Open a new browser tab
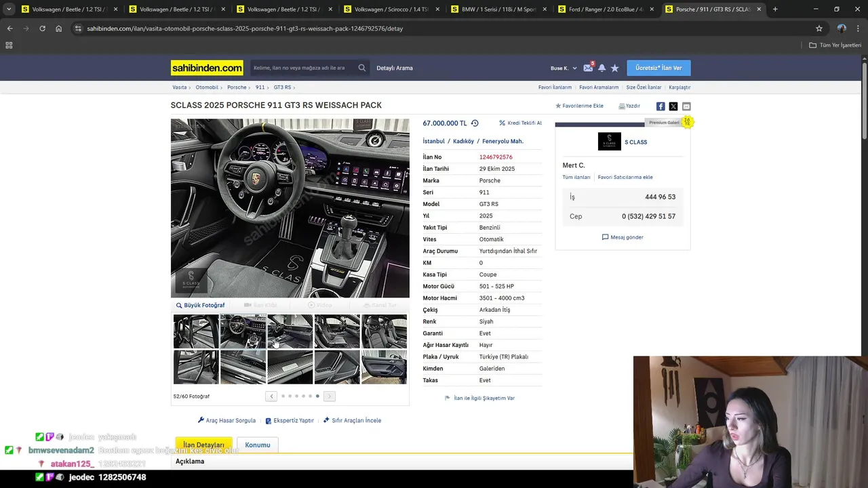Image resolution: width=868 pixels, height=488 pixels. click(x=775, y=9)
